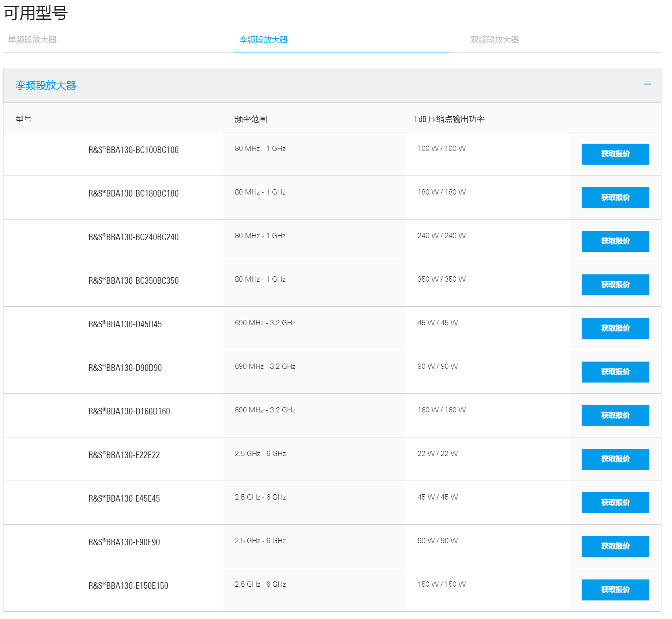Click 获取报价 in the BBA130-E90E90 row
The height and width of the screenshot is (619, 672).
tap(615, 546)
